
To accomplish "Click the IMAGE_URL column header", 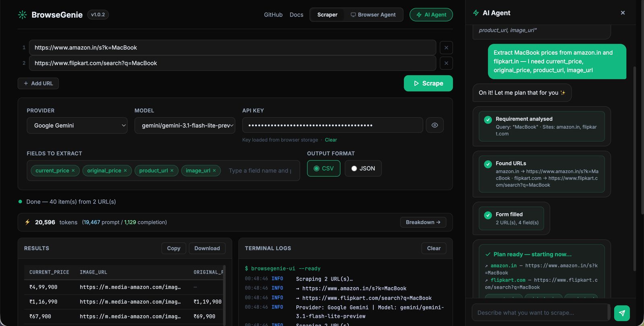I will tap(93, 272).
